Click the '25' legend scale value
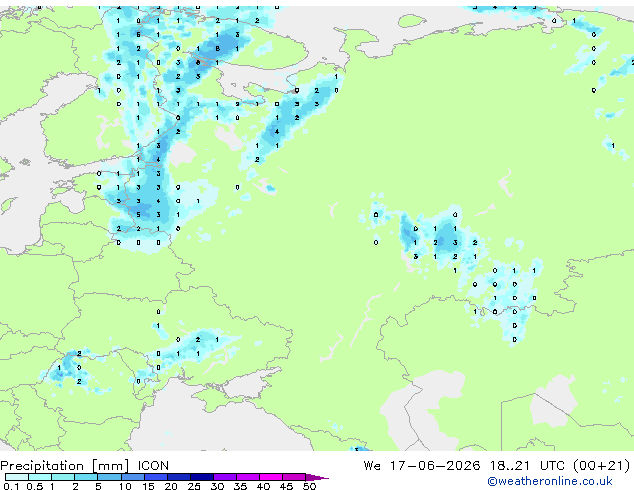The image size is (634, 490). [194, 486]
